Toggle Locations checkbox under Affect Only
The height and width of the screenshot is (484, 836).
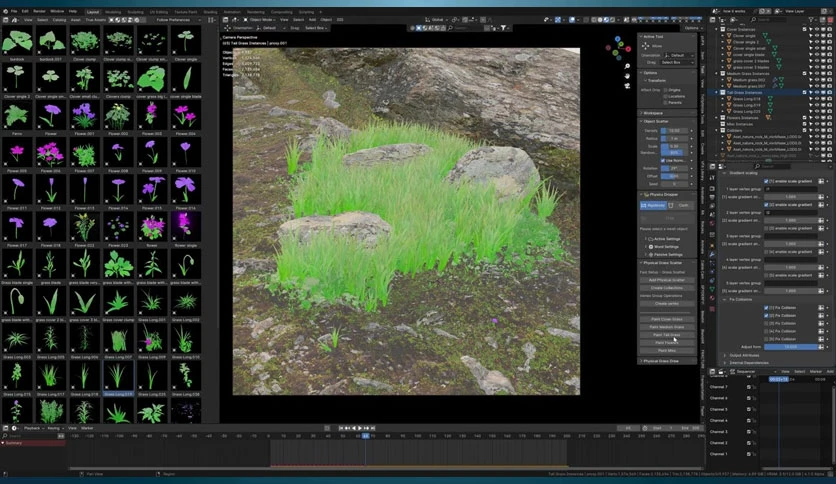(665, 96)
